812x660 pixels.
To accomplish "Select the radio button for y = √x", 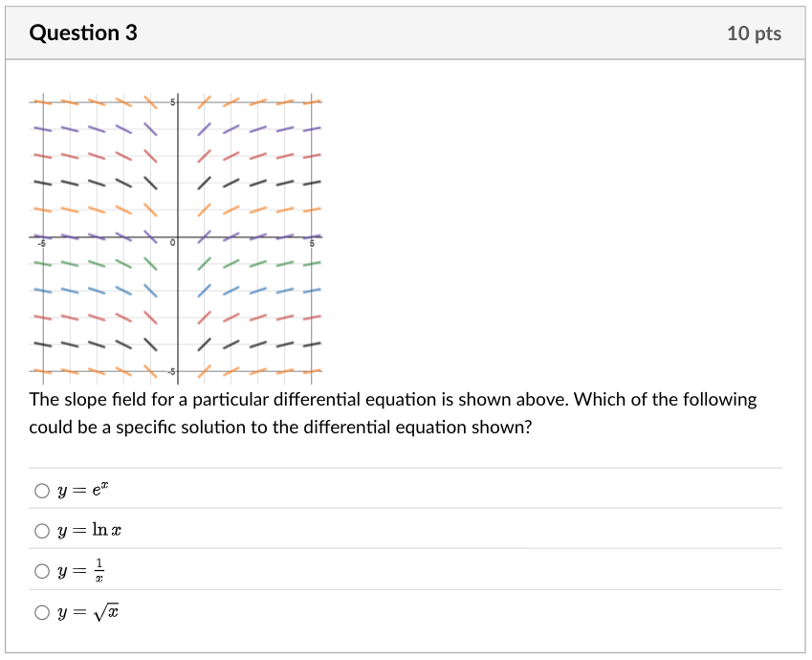I will click(x=42, y=611).
